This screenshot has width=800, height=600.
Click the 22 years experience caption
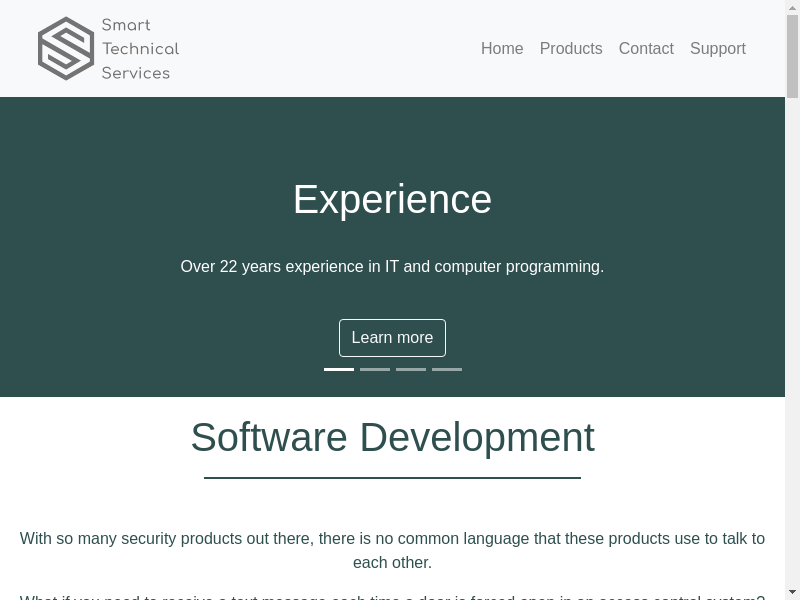(x=392, y=267)
